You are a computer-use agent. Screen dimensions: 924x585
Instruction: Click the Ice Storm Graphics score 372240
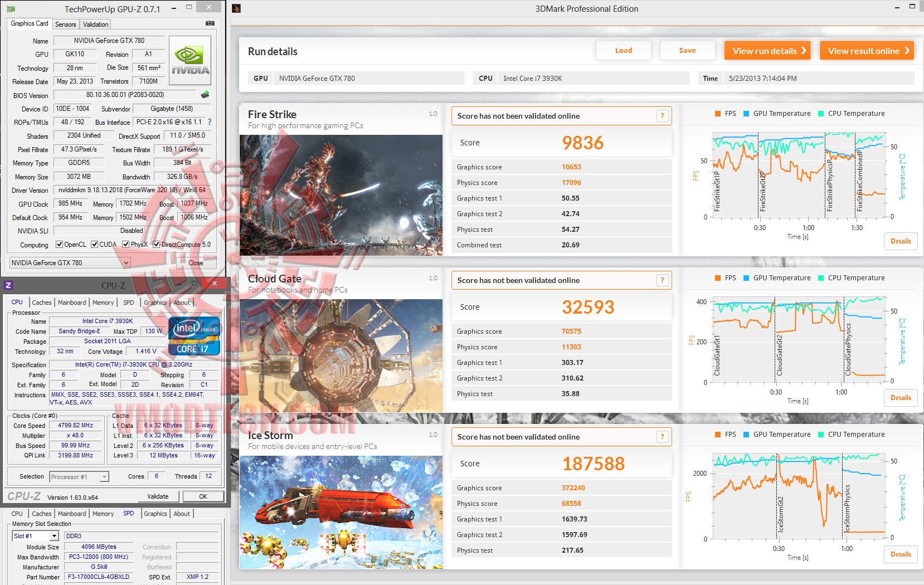coord(573,488)
